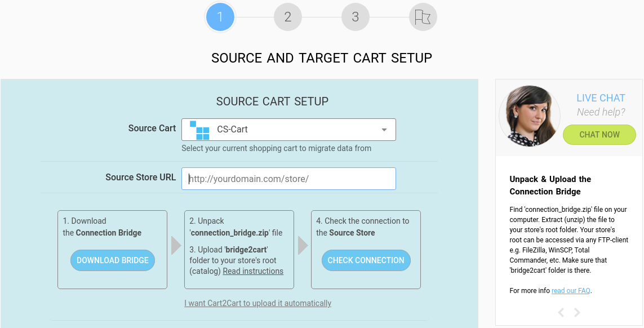Image resolution: width=644 pixels, height=328 pixels.
Task: Open the Read instructions link
Action: pos(253,271)
